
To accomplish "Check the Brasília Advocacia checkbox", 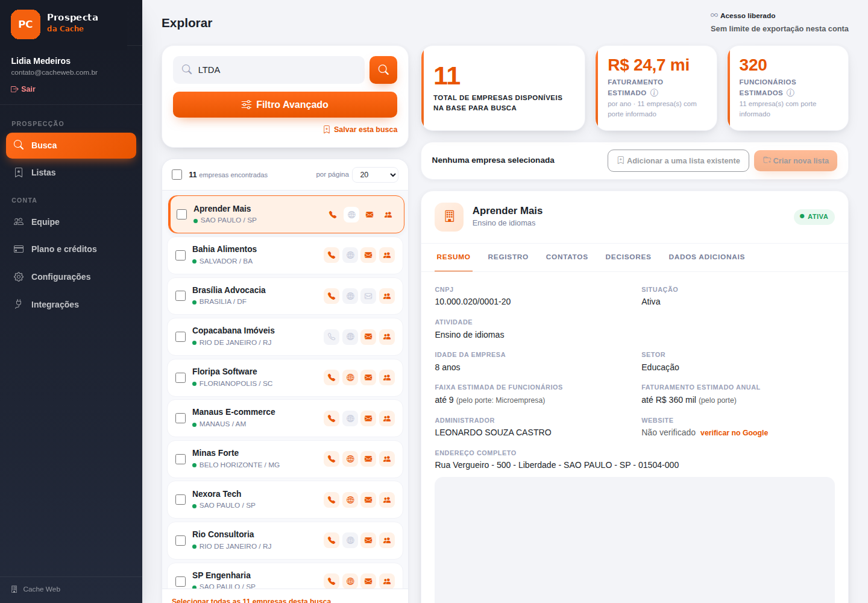I will point(180,296).
